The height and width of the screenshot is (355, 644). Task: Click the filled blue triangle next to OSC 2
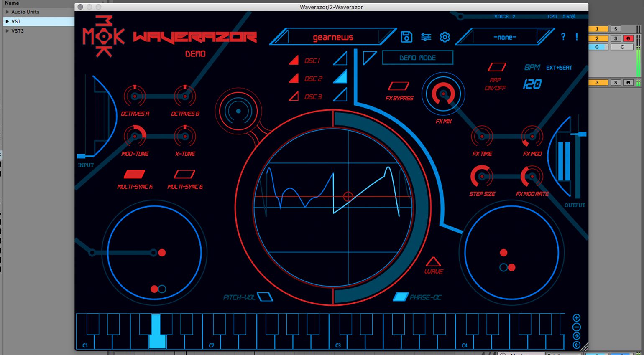tap(341, 77)
